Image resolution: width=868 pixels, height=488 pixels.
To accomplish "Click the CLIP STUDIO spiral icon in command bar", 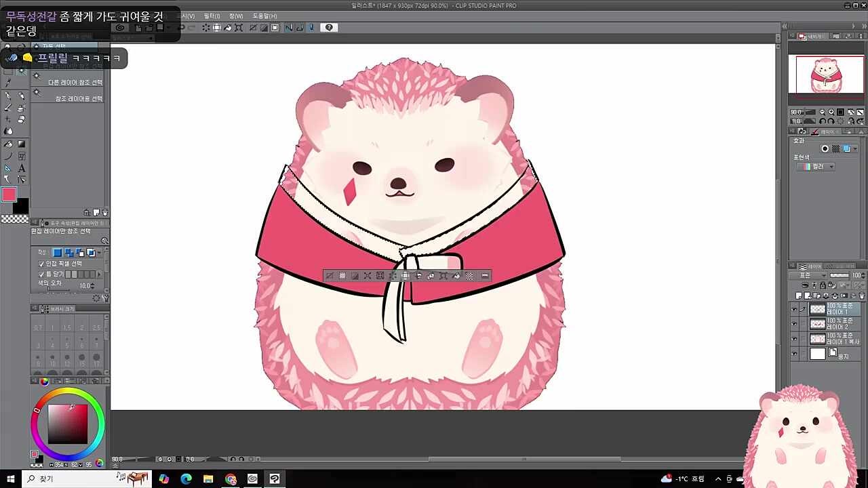I will pyautogui.click(x=120, y=28).
